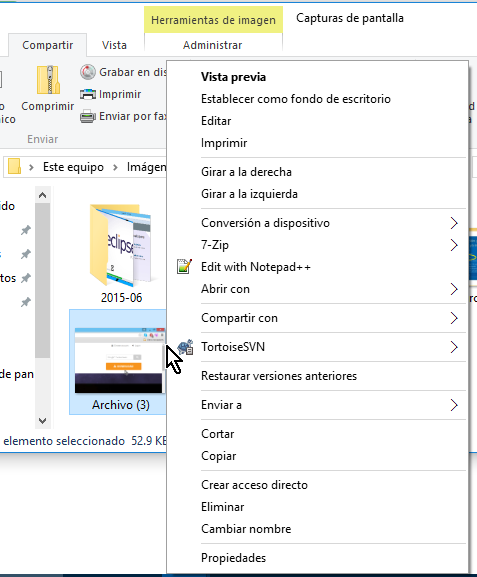
Task: Click Imágenes in address breadcrumb
Action: pyautogui.click(x=147, y=167)
